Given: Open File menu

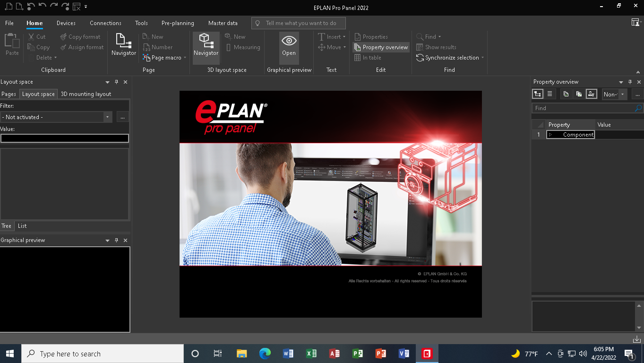Looking at the screenshot, I should coord(9,23).
